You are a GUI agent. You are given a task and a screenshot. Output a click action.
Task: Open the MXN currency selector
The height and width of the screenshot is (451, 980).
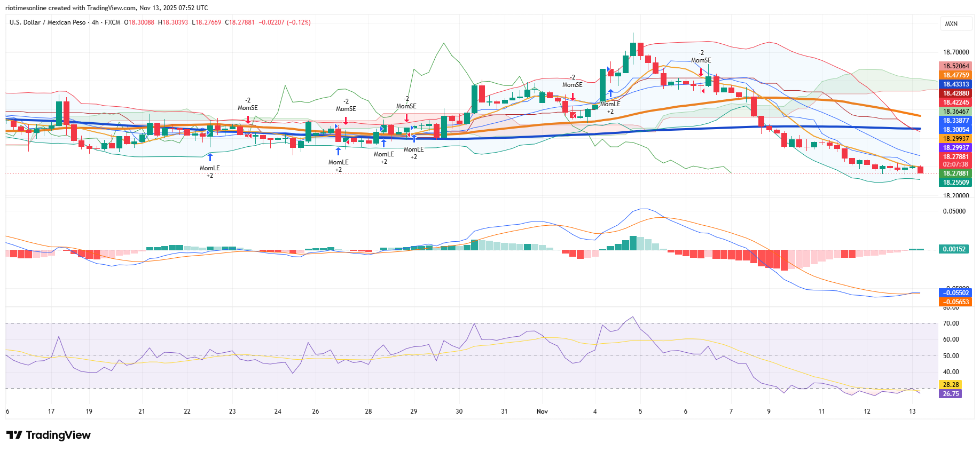tap(956, 24)
